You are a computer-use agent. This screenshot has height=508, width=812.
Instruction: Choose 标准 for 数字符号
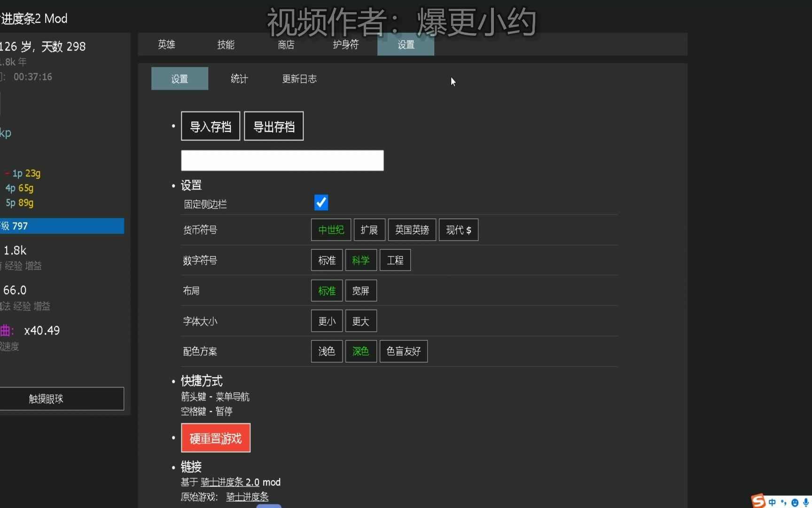pos(327,260)
